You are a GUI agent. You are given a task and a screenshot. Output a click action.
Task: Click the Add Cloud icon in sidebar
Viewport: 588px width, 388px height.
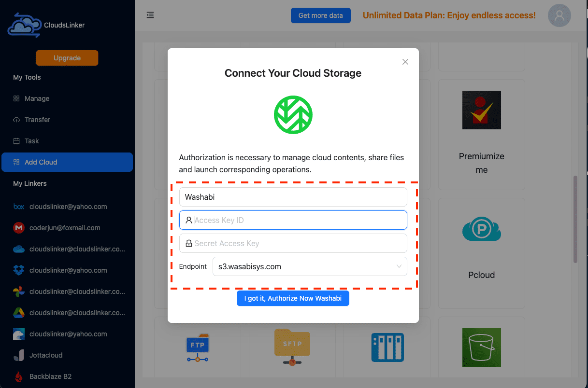pyautogui.click(x=16, y=162)
